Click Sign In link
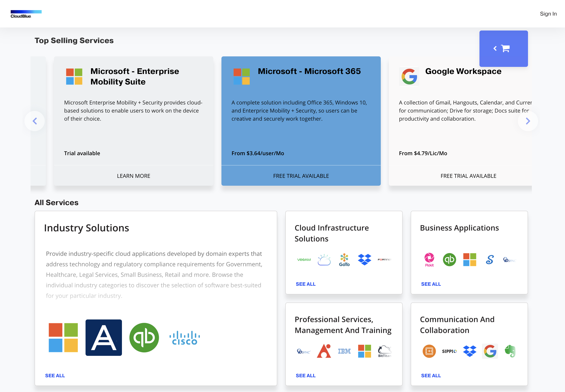Screen dimensions: 565x392 click(x=548, y=14)
